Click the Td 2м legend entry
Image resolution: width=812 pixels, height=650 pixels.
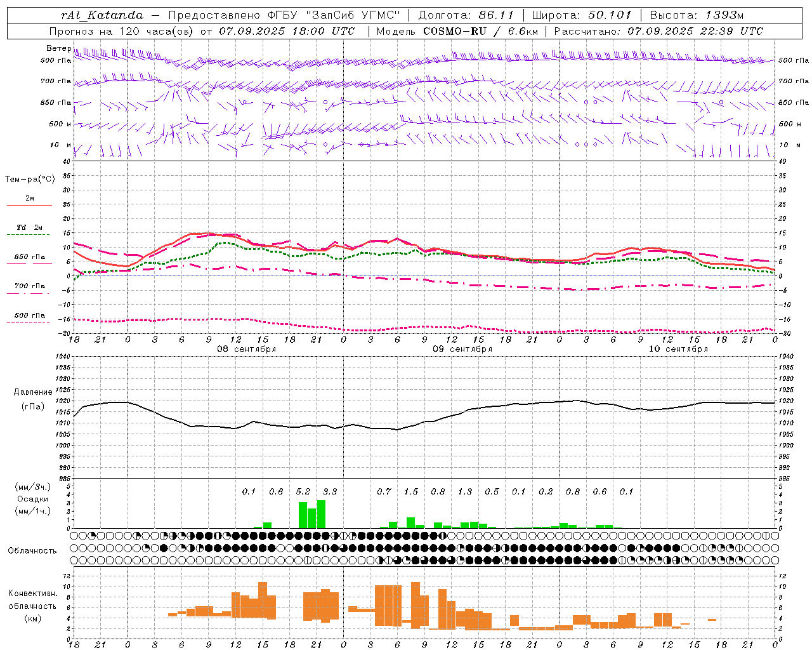(x=30, y=227)
